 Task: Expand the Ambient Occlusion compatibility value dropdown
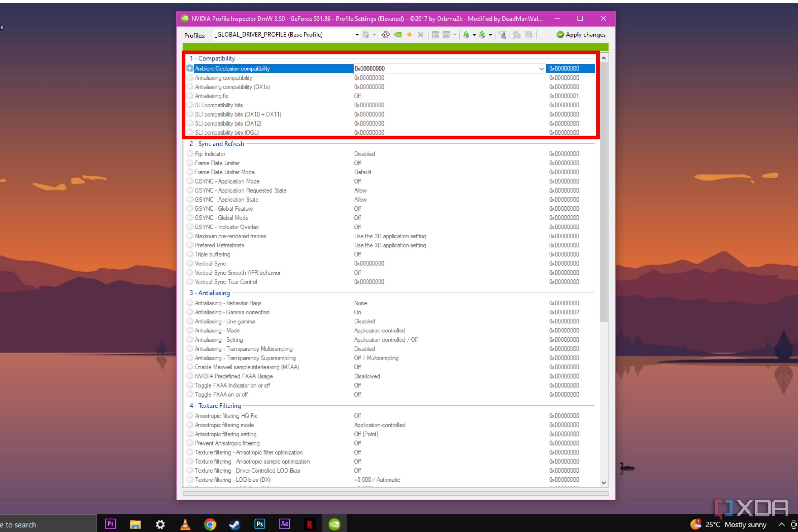tap(541, 69)
